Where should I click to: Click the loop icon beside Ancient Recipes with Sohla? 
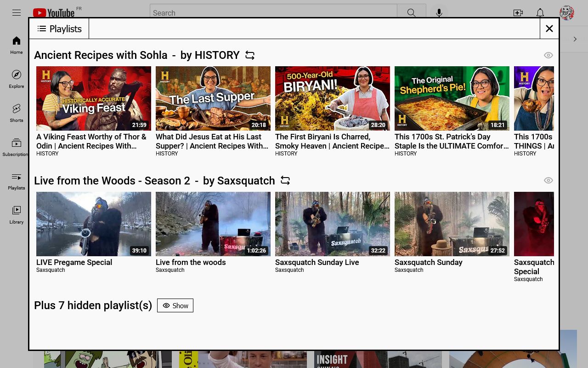coord(249,55)
